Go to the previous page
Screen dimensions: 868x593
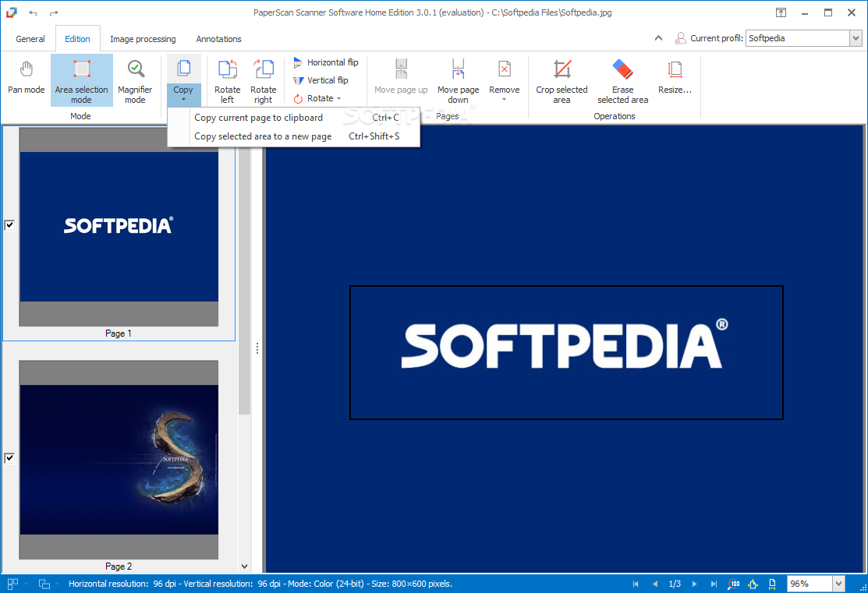click(x=655, y=584)
